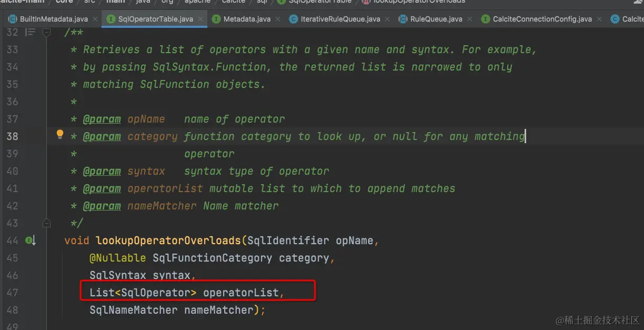Click the implemented-method gutter icon on line 44

[x=31, y=241]
